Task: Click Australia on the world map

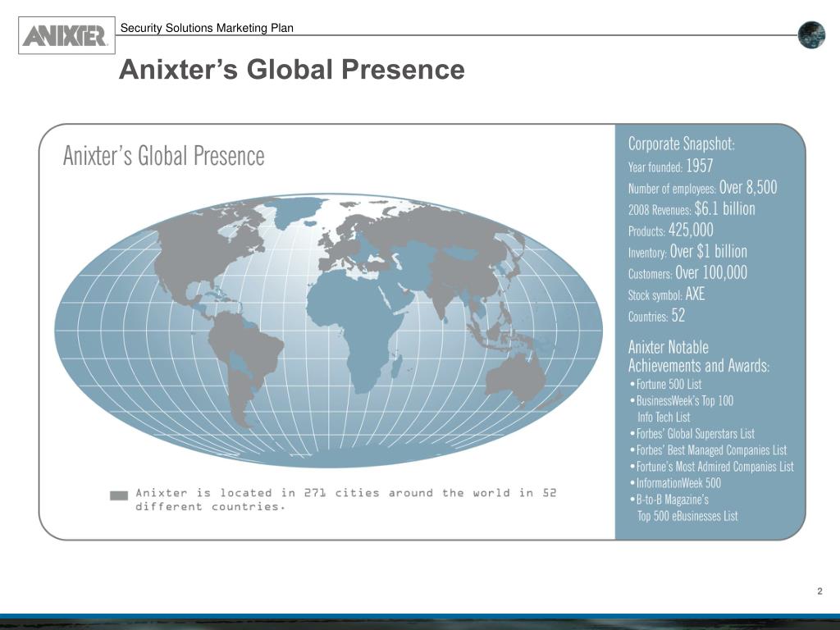Action: tap(517, 379)
